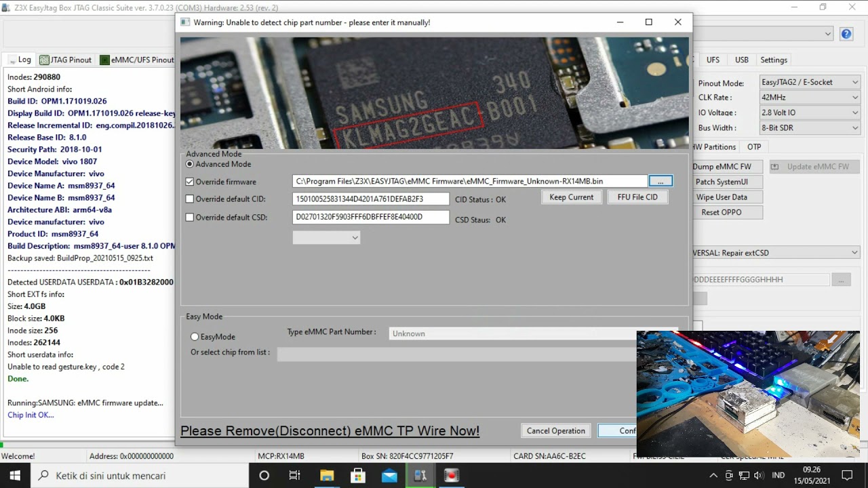Click the dialog warning title icon
Image resolution: width=868 pixels, height=488 pixels.
pyautogui.click(x=185, y=22)
